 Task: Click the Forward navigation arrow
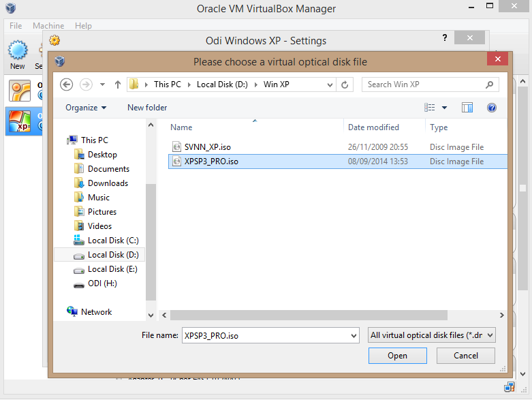coord(86,84)
